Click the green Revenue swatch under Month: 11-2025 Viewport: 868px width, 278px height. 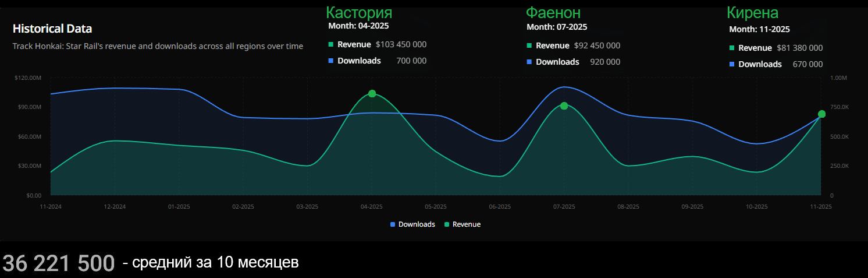pos(732,48)
